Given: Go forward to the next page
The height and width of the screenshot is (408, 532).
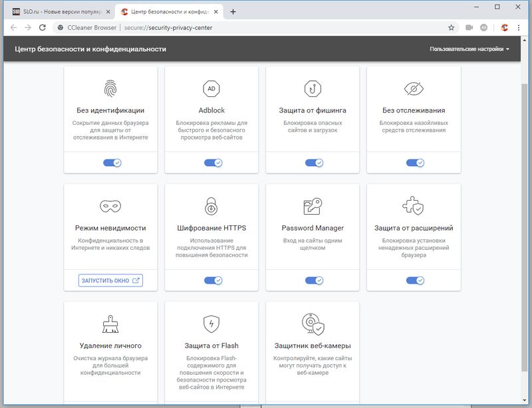Looking at the screenshot, I should (x=28, y=28).
